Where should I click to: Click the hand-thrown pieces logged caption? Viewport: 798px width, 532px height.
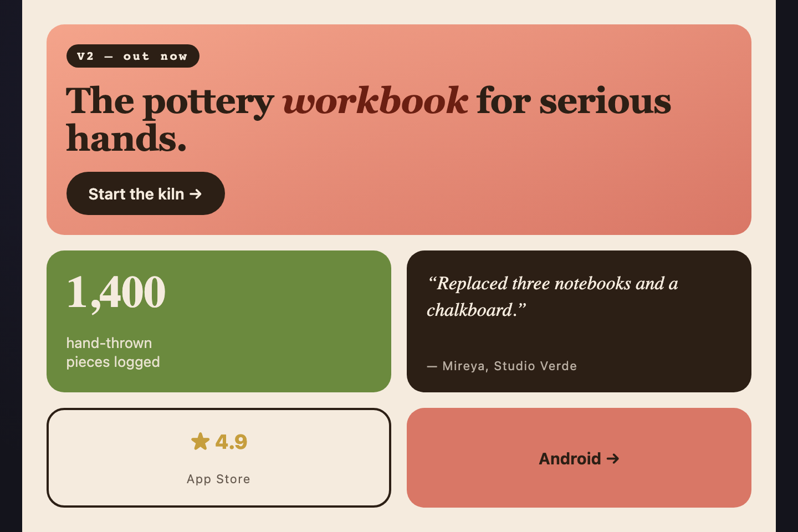[x=113, y=352]
